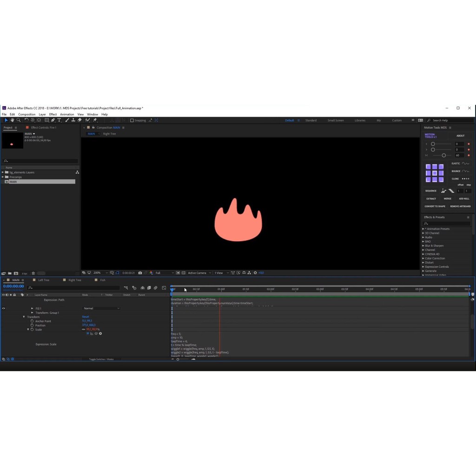This screenshot has height=476, width=476.
Task: Choose the Puppet Pin tool
Action: click(x=95, y=120)
